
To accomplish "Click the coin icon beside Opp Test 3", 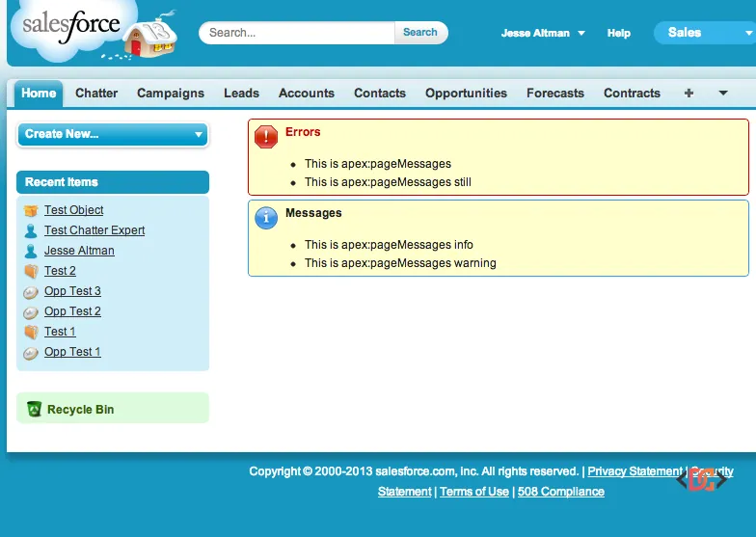I will click(x=31, y=292).
